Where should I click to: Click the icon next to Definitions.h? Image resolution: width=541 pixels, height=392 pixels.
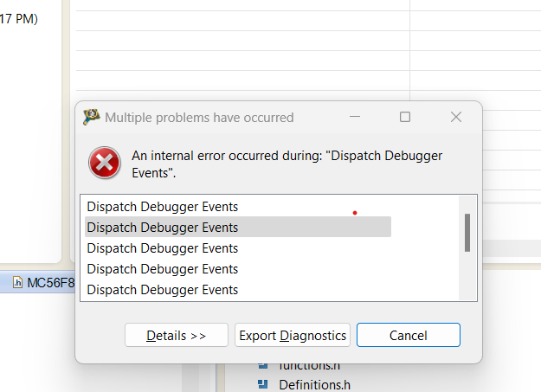click(263, 384)
